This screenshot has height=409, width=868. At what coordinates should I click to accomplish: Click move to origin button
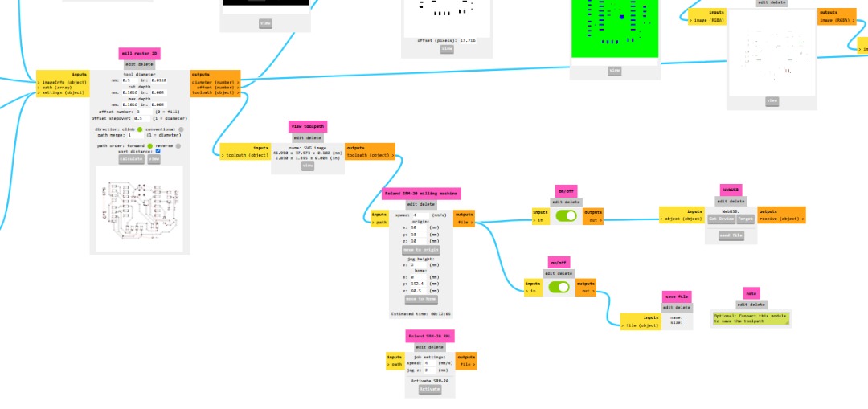click(x=420, y=250)
